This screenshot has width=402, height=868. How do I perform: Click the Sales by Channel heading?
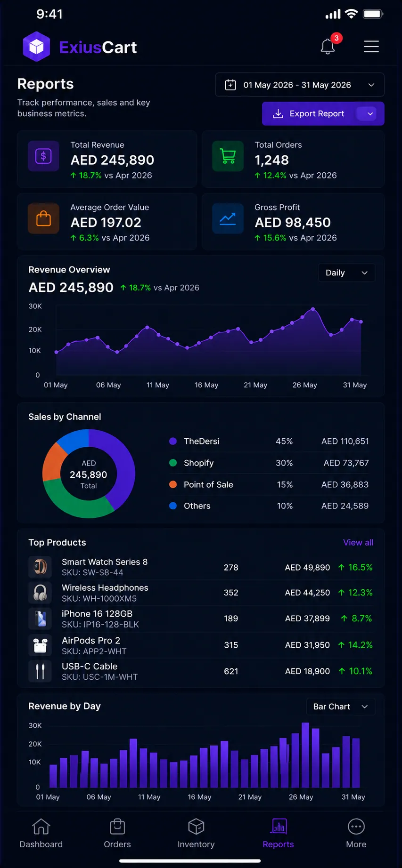(65, 417)
